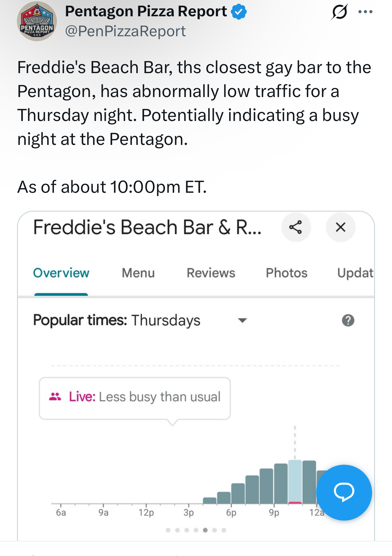Go to the Photos tab

point(287,273)
